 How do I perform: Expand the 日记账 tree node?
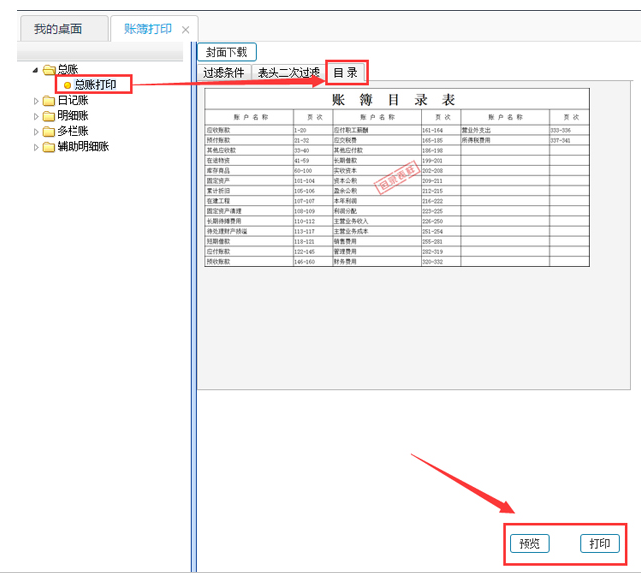pos(36,101)
